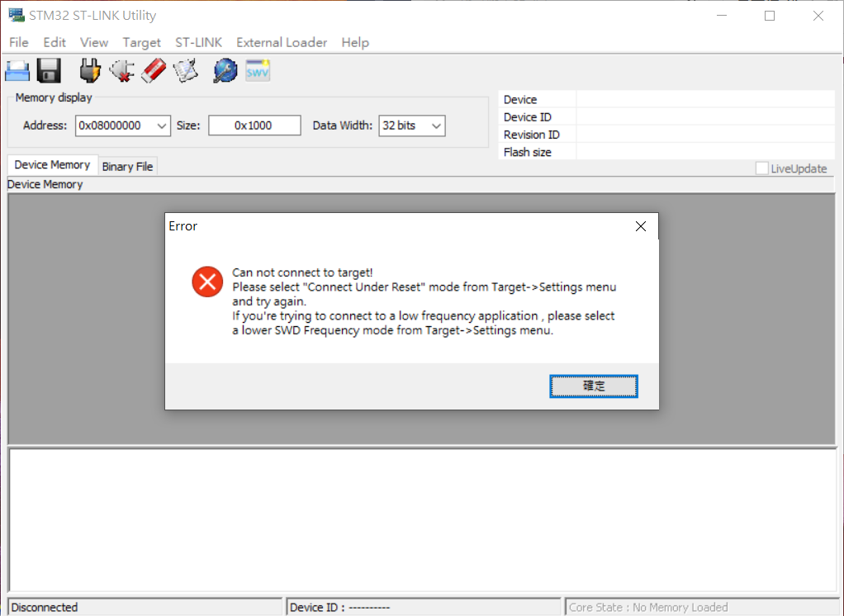
Task: Click the Device ID status bar entry
Action: pyautogui.click(x=424, y=608)
